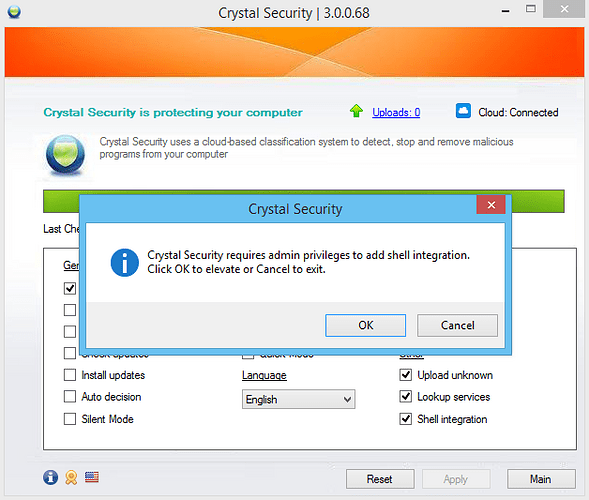
Task: Open the English language dropdown
Action: [298, 399]
